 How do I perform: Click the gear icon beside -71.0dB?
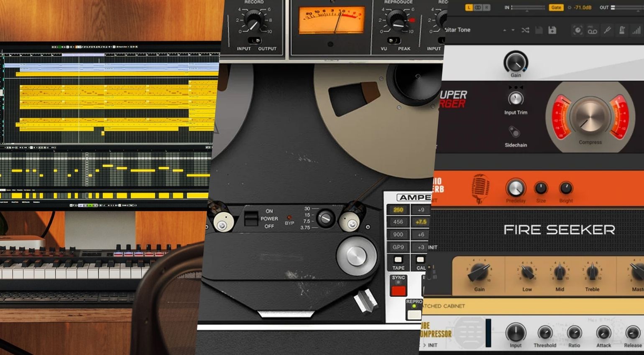click(569, 8)
